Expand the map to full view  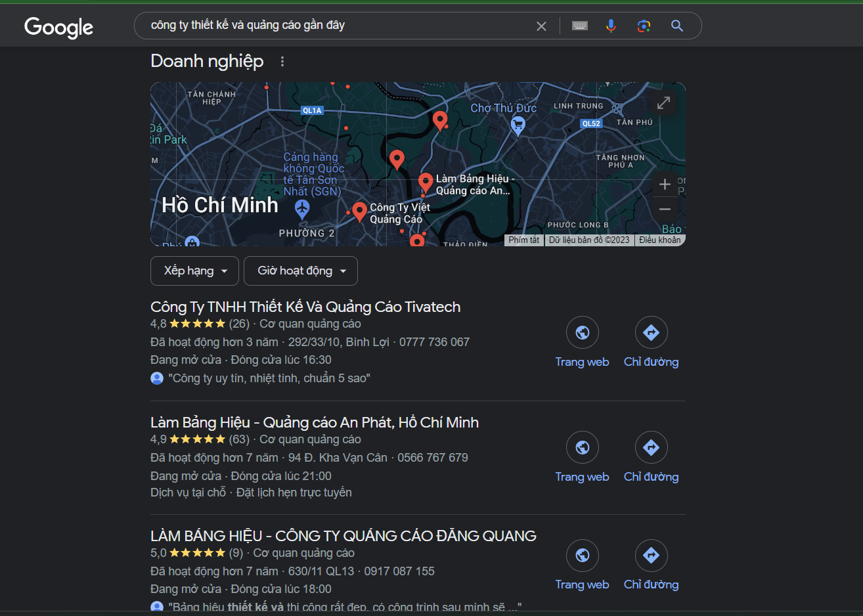click(663, 102)
